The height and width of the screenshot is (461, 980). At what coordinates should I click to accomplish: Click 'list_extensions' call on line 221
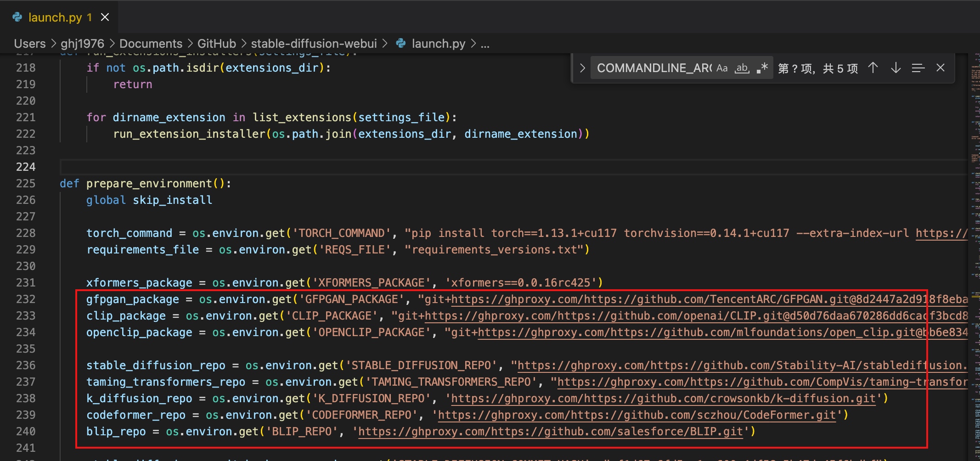coord(302,118)
